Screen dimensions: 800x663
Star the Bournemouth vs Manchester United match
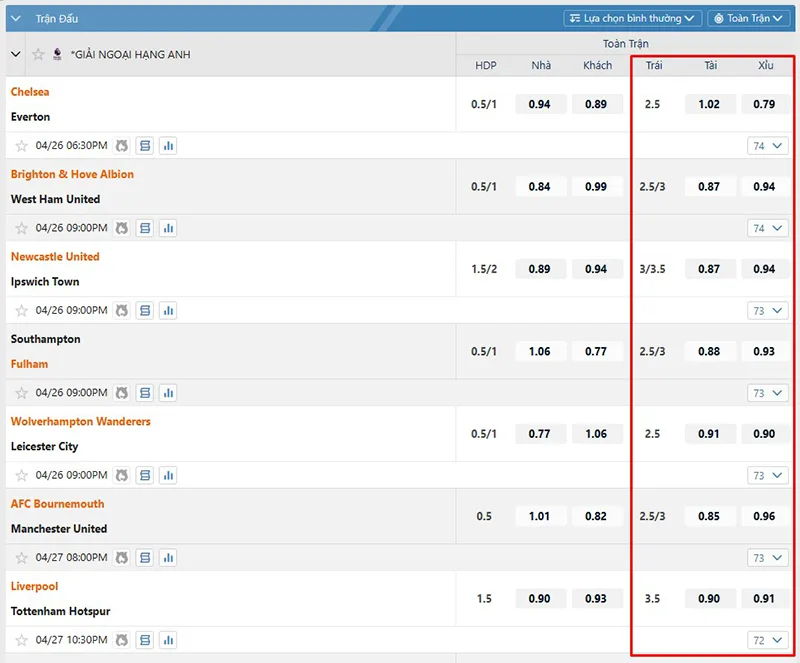pos(21,558)
